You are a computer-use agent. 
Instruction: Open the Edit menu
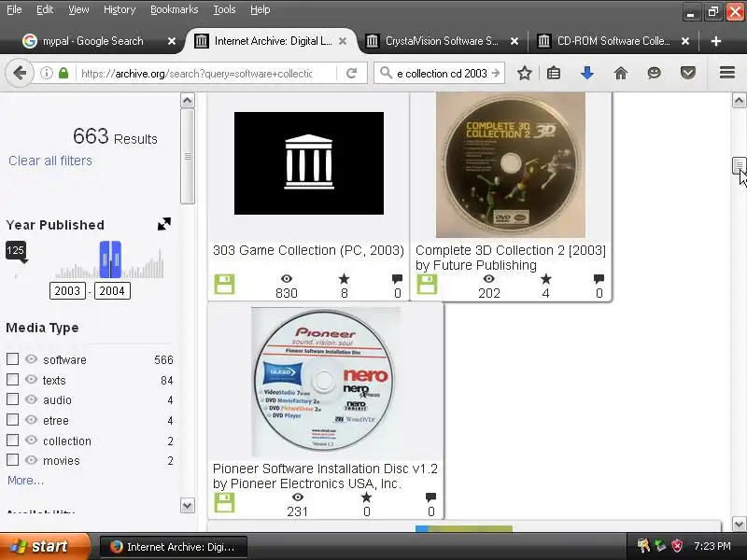click(x=45, y=9)
